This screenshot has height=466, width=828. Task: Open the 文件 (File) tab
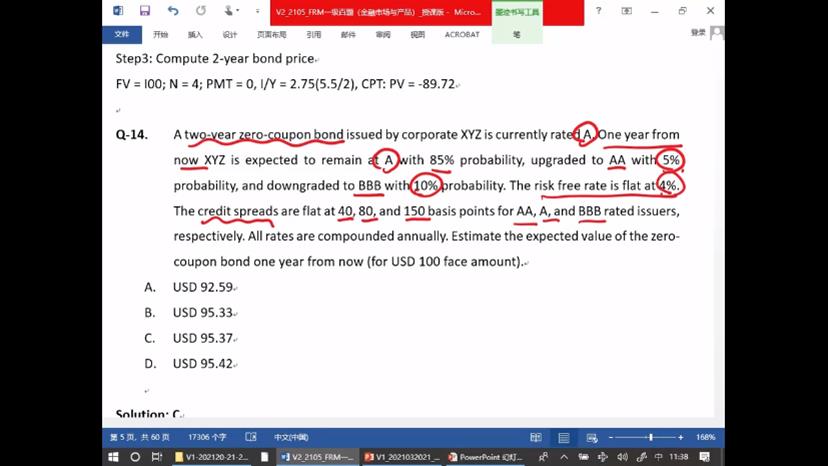pyautogui.click(x=122, y=34)
